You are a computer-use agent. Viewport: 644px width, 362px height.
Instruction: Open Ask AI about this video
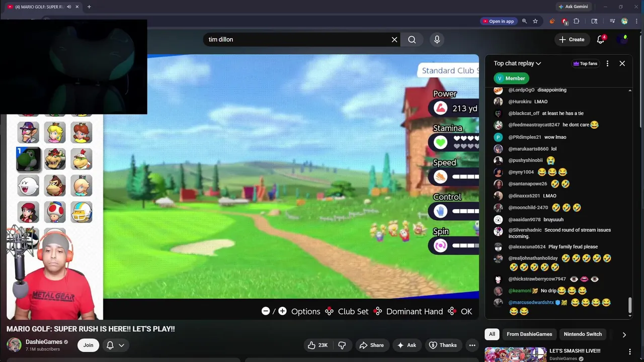pyautogui.click(x=407, y=345)
